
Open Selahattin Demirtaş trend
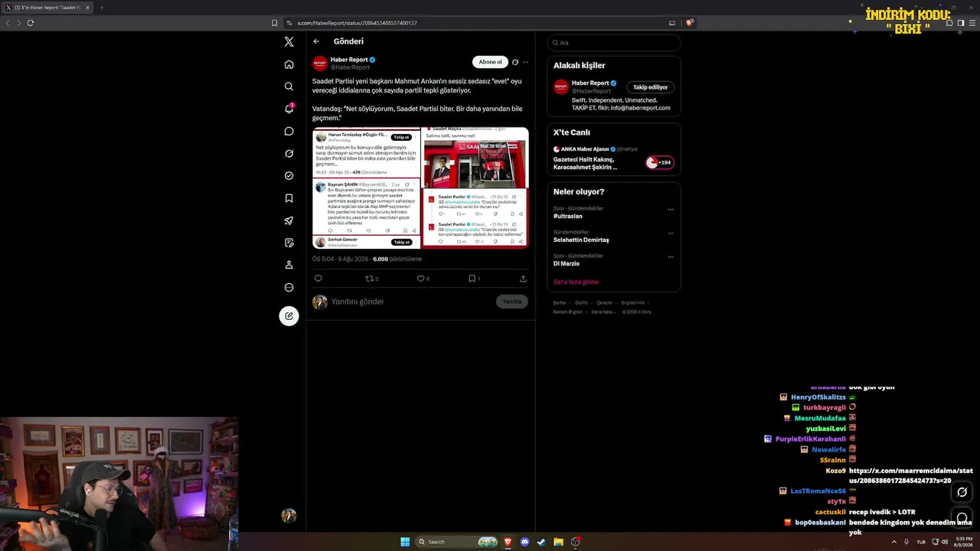[581, 240]
